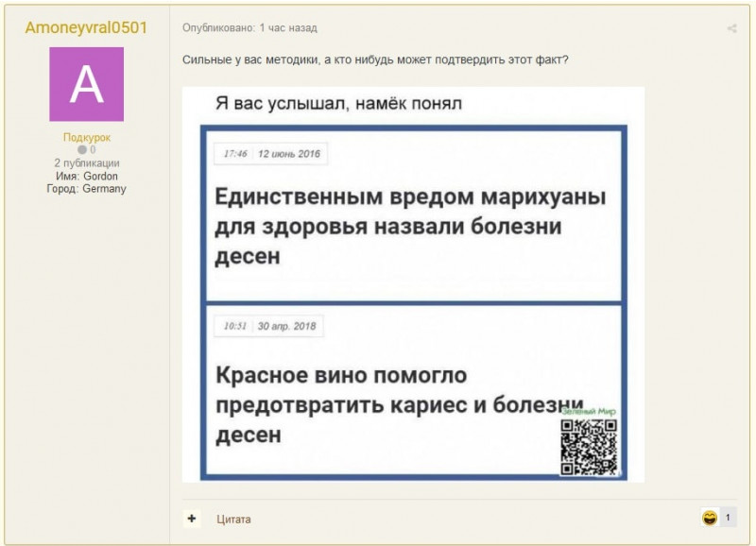Open the Amoneyvral0501 profile link
The height and width of the screenshot is (546, 756).
[86, 27]
